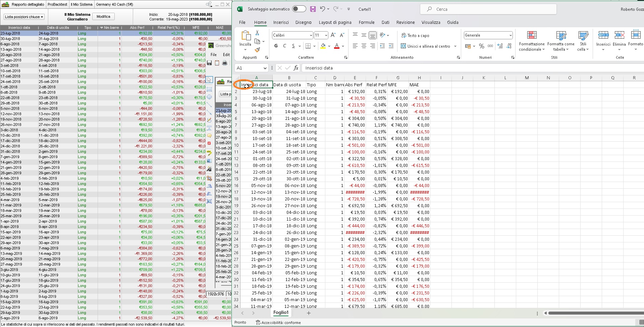
Task: Open the Calibri font name dropdown
Action: click(x=311, y=35)
